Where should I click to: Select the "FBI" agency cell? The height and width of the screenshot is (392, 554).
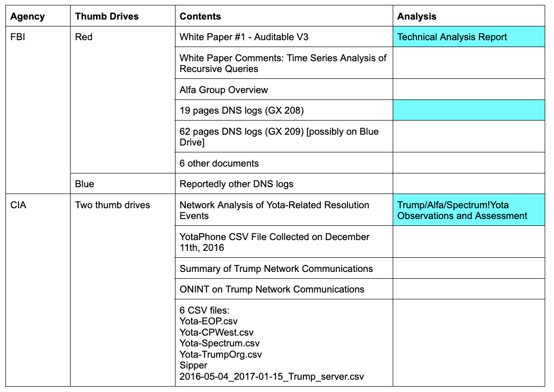[38, 110]
